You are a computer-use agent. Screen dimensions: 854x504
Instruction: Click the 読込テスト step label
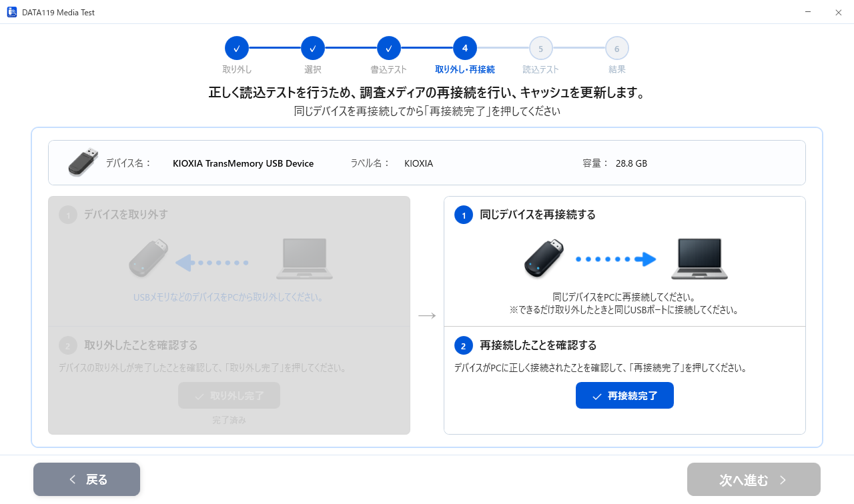click(x=541, y=69)
